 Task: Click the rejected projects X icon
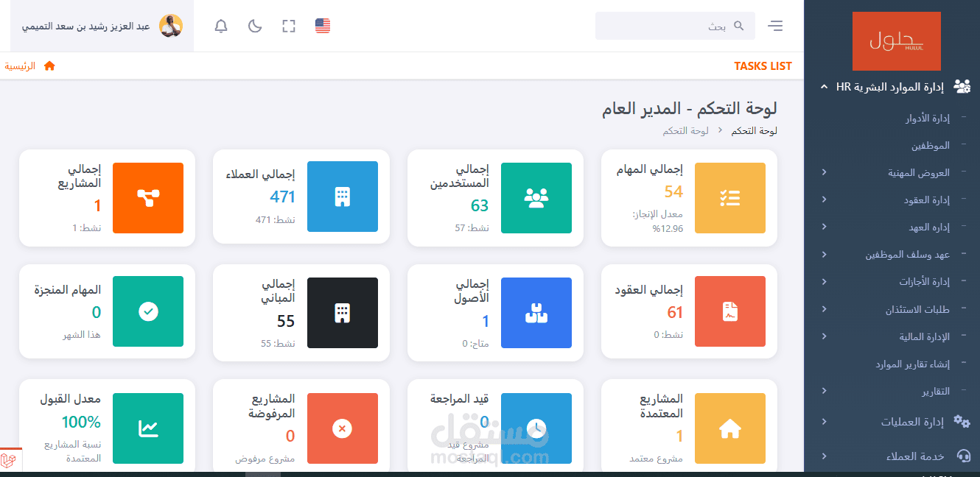(342, 428)
